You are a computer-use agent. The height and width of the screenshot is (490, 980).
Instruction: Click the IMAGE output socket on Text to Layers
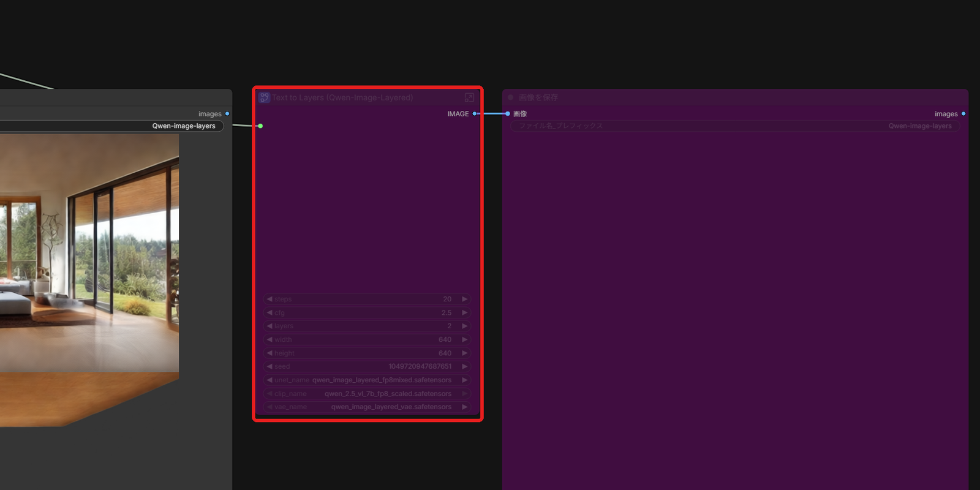(x=475, y=114)
